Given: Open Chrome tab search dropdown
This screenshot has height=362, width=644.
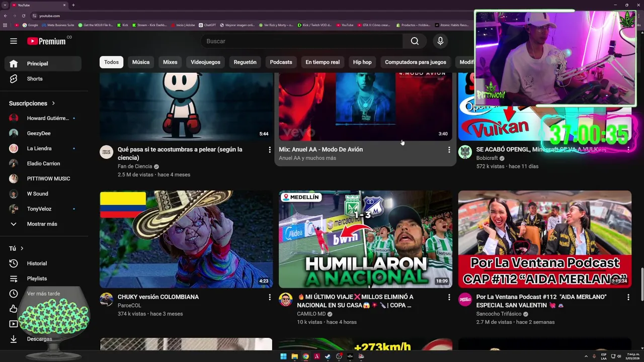Looking at the screenshot, I should pos(5,5).
